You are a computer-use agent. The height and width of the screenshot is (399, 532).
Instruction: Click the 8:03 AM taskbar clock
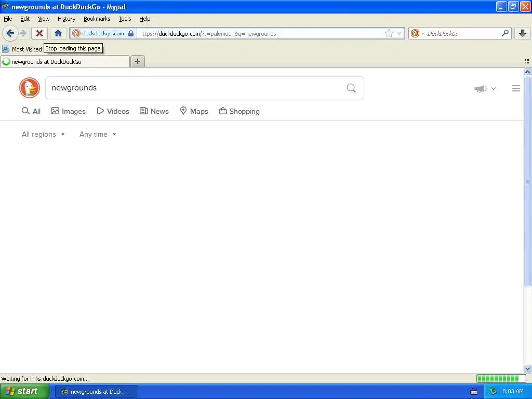513,391
